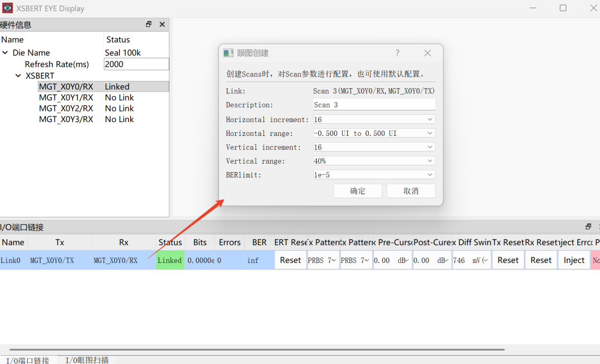Click the XSBERT EYE Display app icon
This screenshot has width=600, height=364.
click(8, 8)
